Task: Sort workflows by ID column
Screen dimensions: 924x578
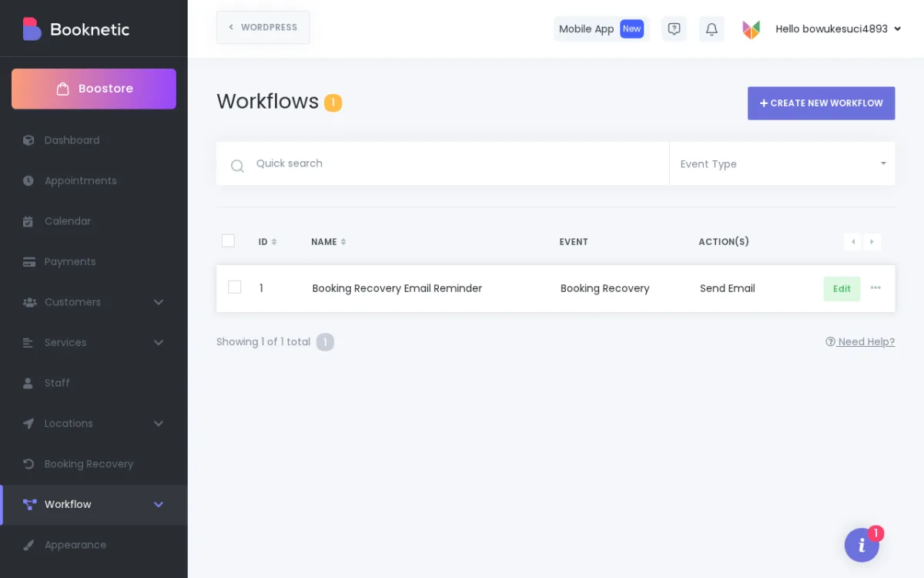Action: point(267,242)
